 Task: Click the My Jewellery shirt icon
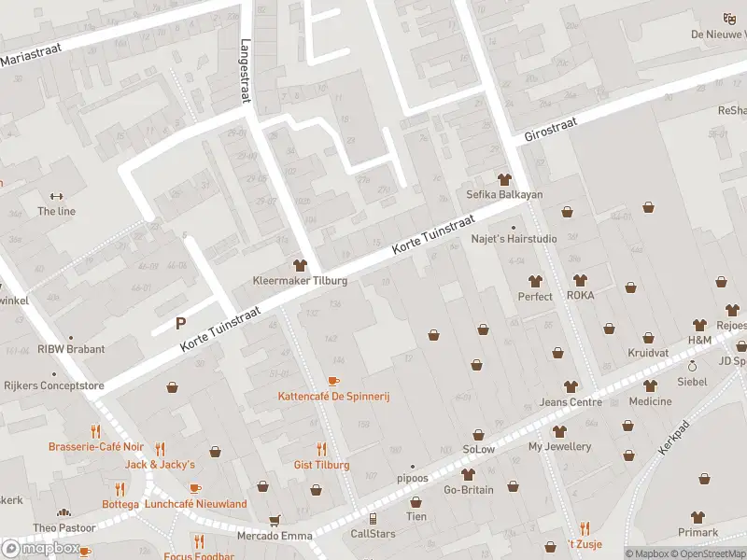559,431
